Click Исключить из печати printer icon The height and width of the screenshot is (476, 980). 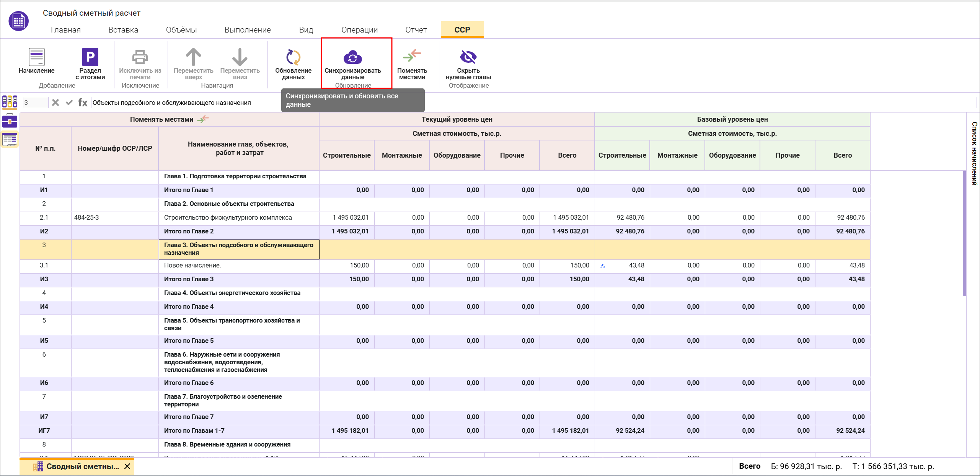(140, 57)
